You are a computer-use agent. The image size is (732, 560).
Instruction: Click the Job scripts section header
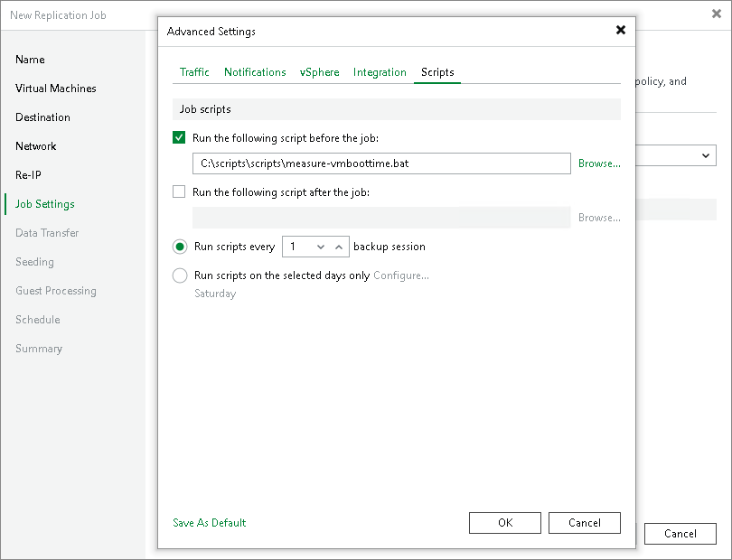click(397, 109)
